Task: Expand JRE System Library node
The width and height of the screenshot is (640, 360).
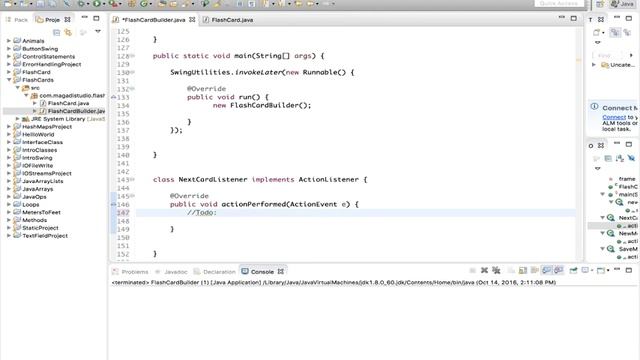Action: [18, 119]
